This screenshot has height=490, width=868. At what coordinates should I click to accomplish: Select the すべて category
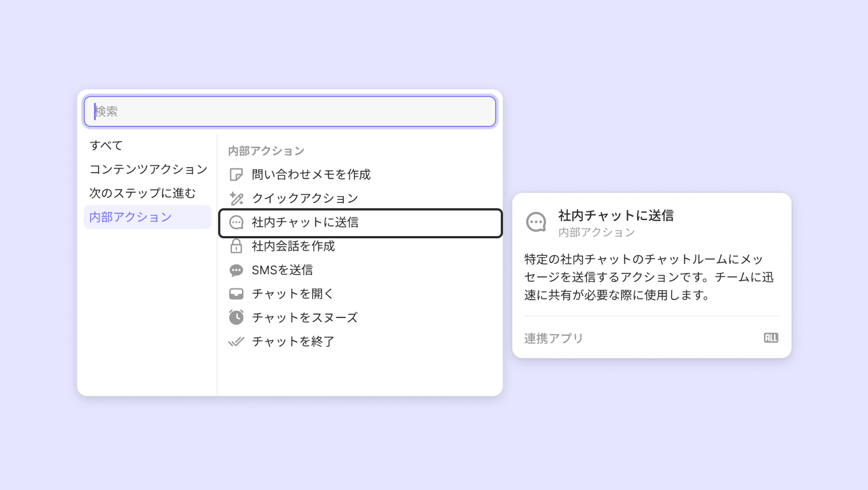click(x=106, y=145)
